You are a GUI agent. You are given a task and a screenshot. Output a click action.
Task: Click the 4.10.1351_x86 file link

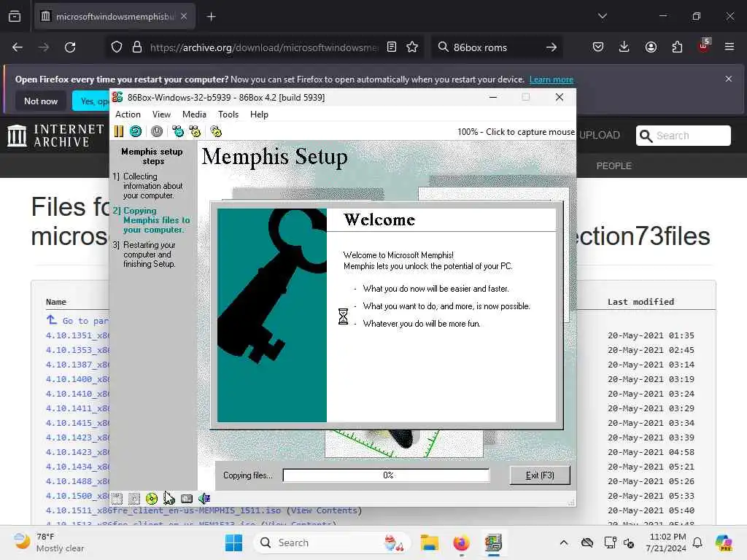77,335
